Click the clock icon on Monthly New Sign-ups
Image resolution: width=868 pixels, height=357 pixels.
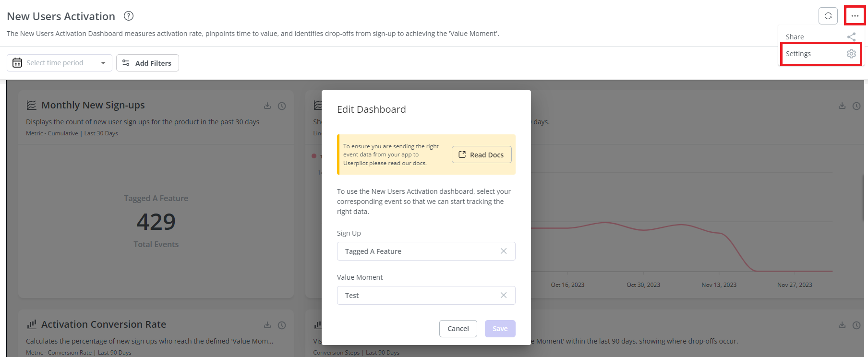(x=282, y=106)
